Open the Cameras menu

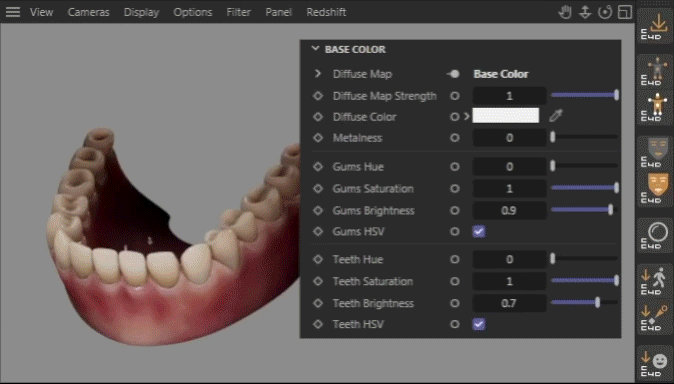[88, 12]
